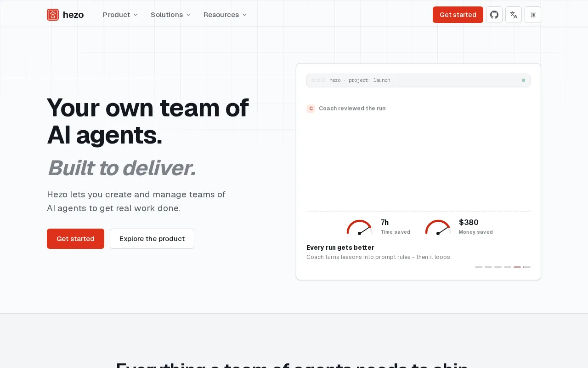Click the 'Built to deliver.' tagline
This screenshot has width=588, height=368.
click(122, 168)
